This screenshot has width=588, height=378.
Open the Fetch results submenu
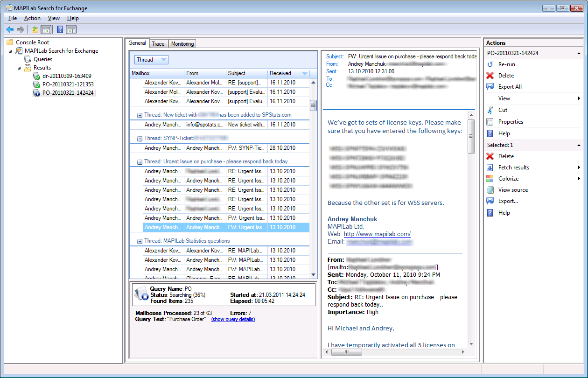[513, 168]
